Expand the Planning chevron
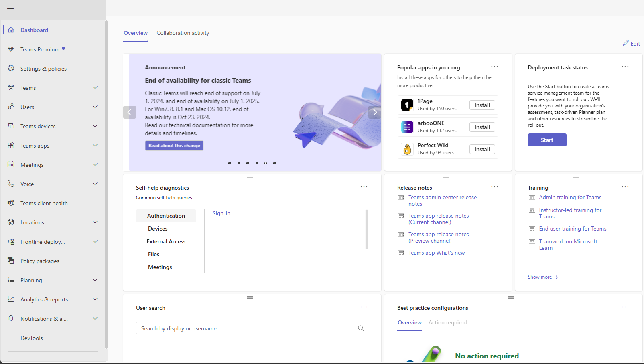644x364 pixels. point(95,280)
